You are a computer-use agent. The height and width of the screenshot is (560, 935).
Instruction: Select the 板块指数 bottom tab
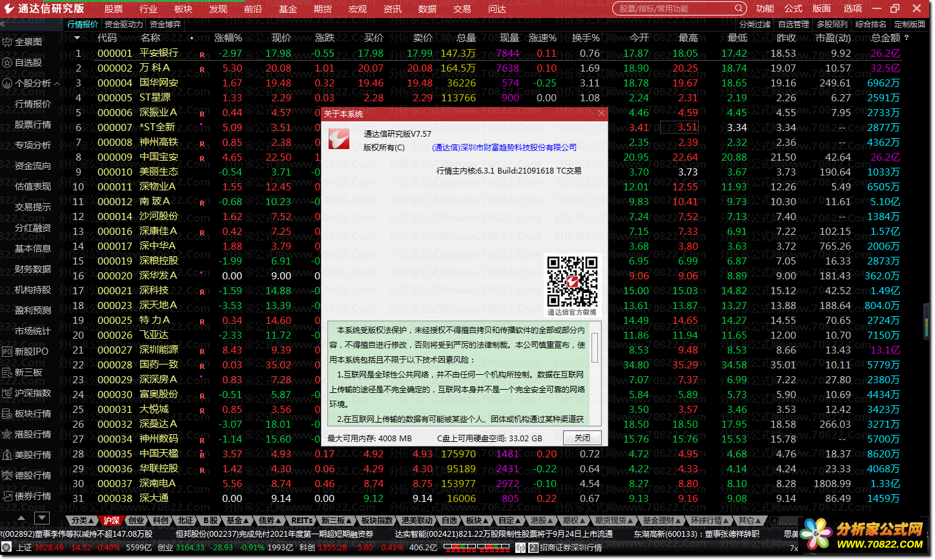click(377, 520)
